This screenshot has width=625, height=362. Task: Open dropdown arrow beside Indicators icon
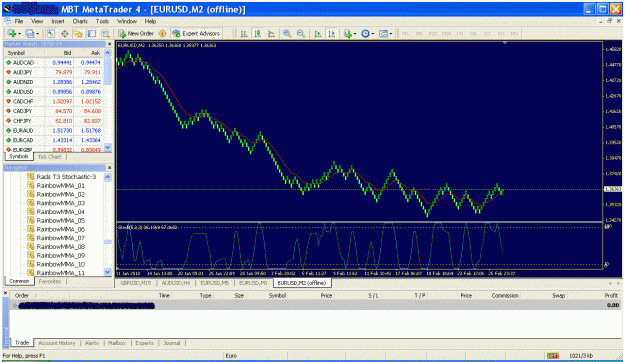(x=355, y=34)
